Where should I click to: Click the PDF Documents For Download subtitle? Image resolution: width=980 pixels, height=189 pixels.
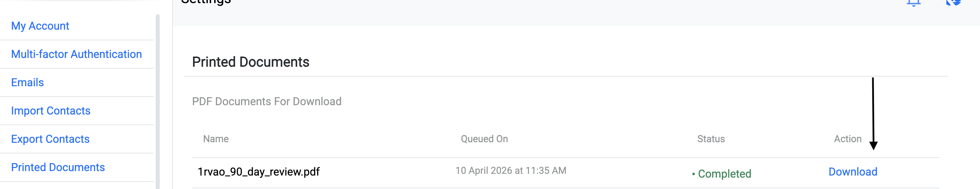266,101
